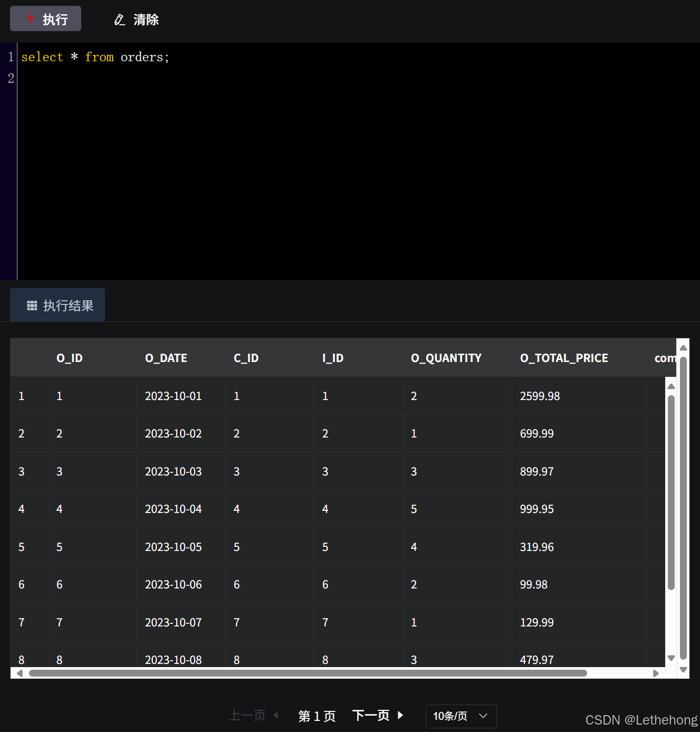Click inside the SQL editor text area
Viewport: 700px width, 732px height.
pos(359,161)
